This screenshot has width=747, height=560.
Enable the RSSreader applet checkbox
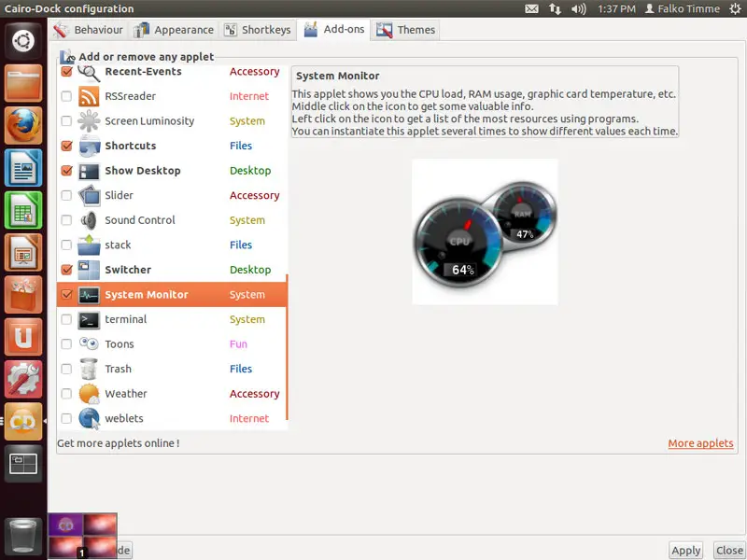click(x=66, y=96)
